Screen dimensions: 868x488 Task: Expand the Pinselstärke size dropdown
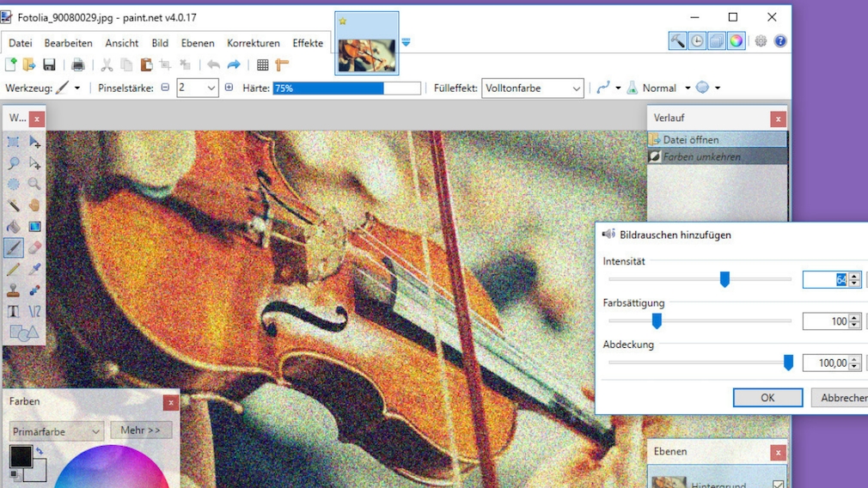pos(211,88)
